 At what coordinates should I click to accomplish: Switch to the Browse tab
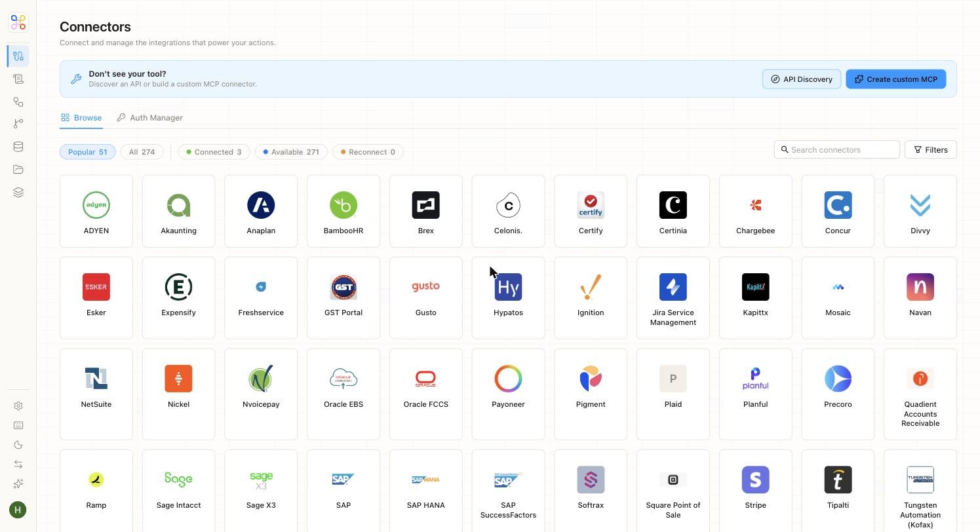click(81, 118)
